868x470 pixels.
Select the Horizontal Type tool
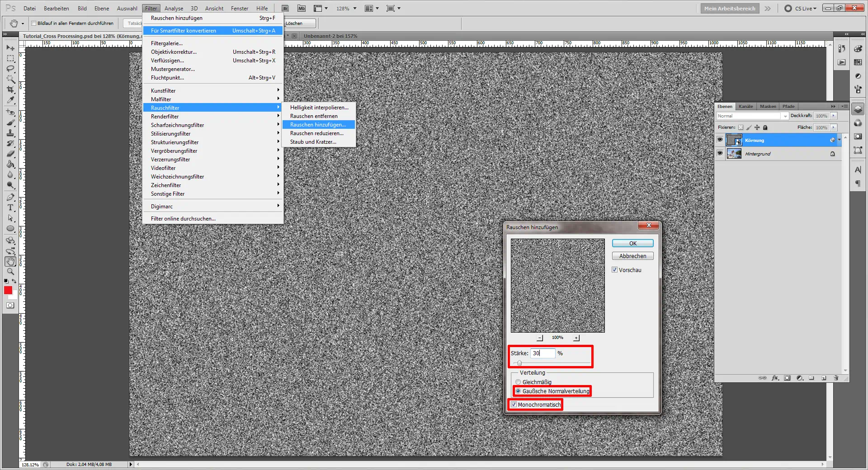coord(10,207)
